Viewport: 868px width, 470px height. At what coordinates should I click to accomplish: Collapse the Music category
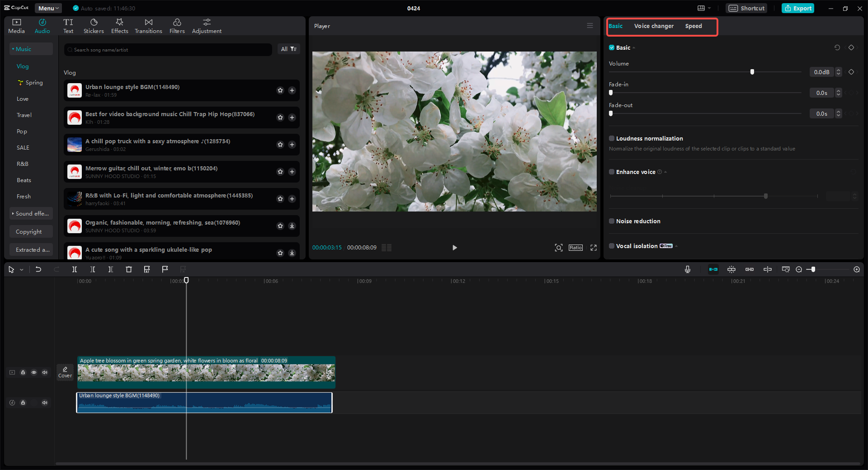coord(31,49)
